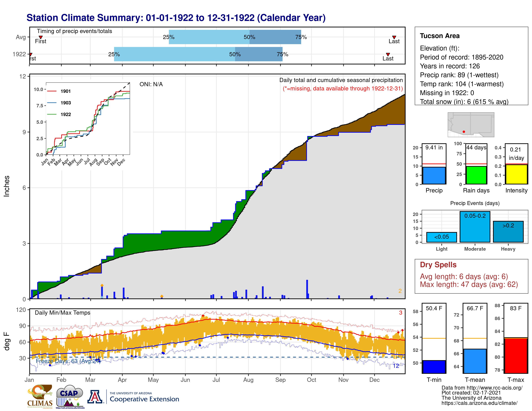Click the 'Freeze Days: 63' label
532x411 pixels.
(68, 361)
